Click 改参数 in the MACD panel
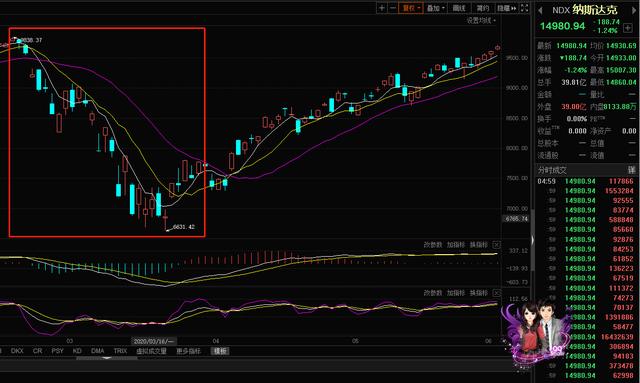Viewport: 640px width, 383px height. (x=433, y=245)
